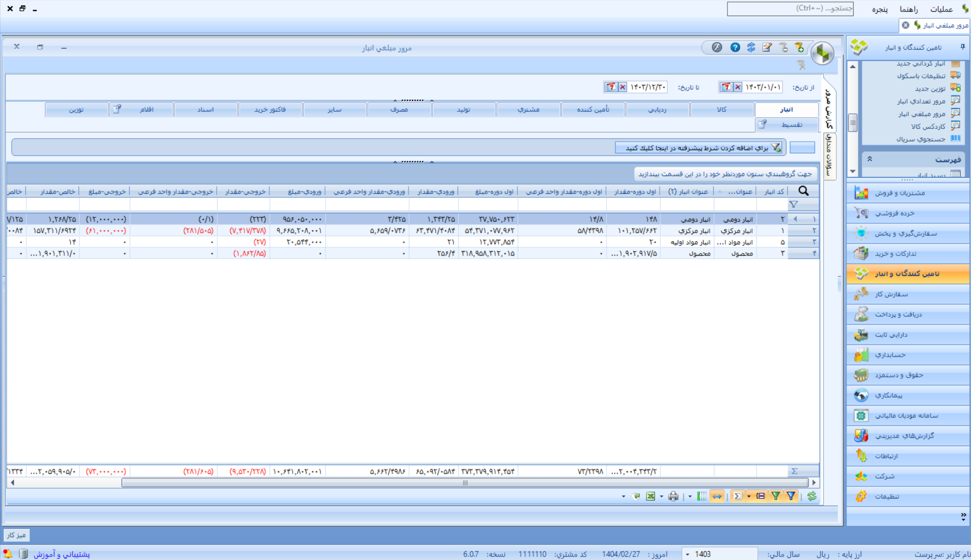Select the کالا tab
The width and height of the screenshot is (971, 560).
[721, 109]
